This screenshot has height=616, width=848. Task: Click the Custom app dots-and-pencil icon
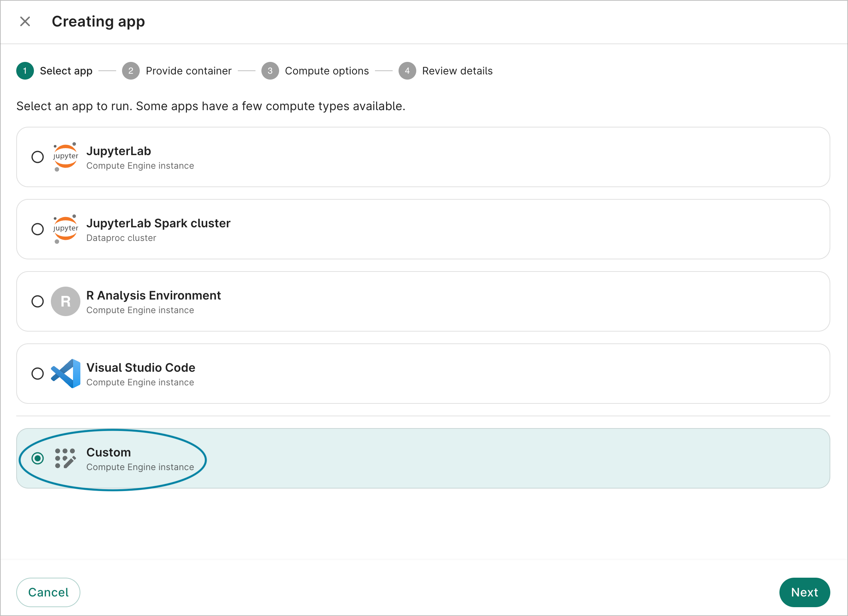(x=65, y=458)
